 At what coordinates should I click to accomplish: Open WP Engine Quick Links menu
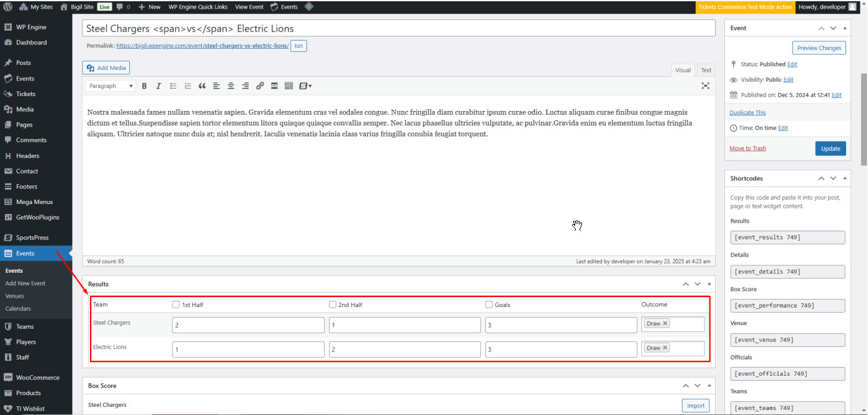(199, 7)
